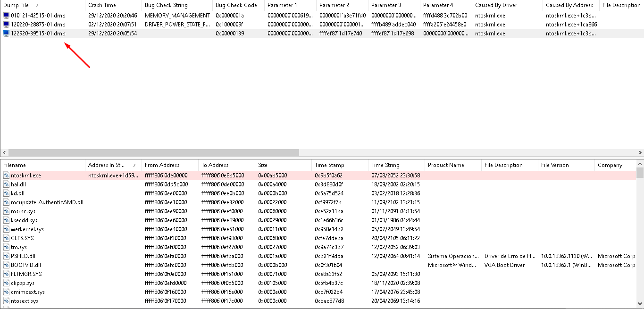Click the Time String column header

(x=396, y=165)
